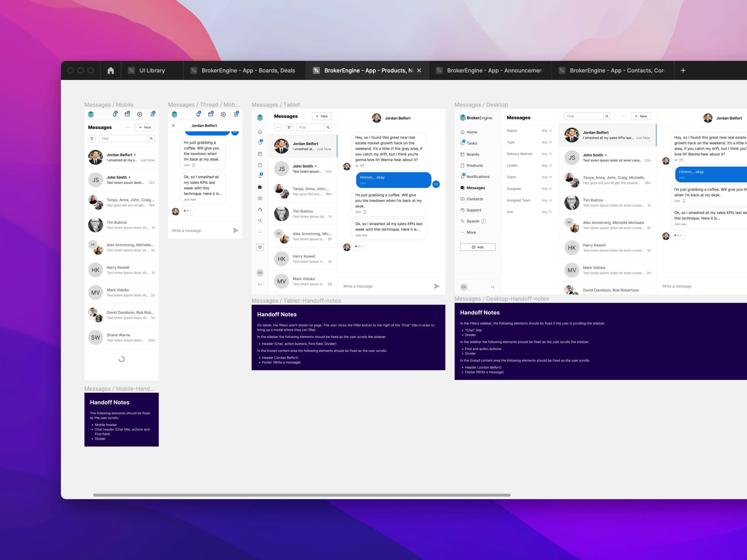Click the collapse-sidebar icon at the tablet sidebar bottom
This screenshot has width=747, height=560.
pyautogui.click(x=260, y=284)
